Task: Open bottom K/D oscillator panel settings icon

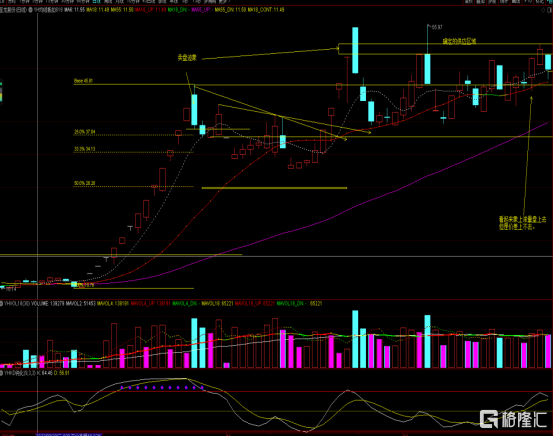Action: (x=1, y=373)
